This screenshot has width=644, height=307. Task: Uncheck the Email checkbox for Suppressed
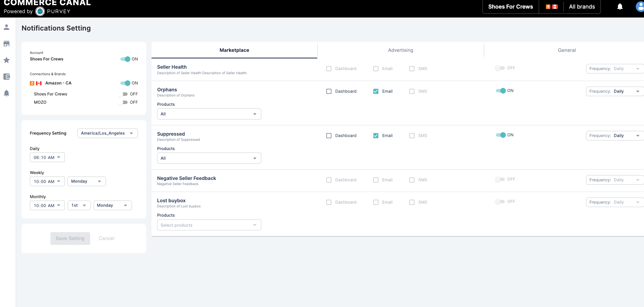[376, 136]
